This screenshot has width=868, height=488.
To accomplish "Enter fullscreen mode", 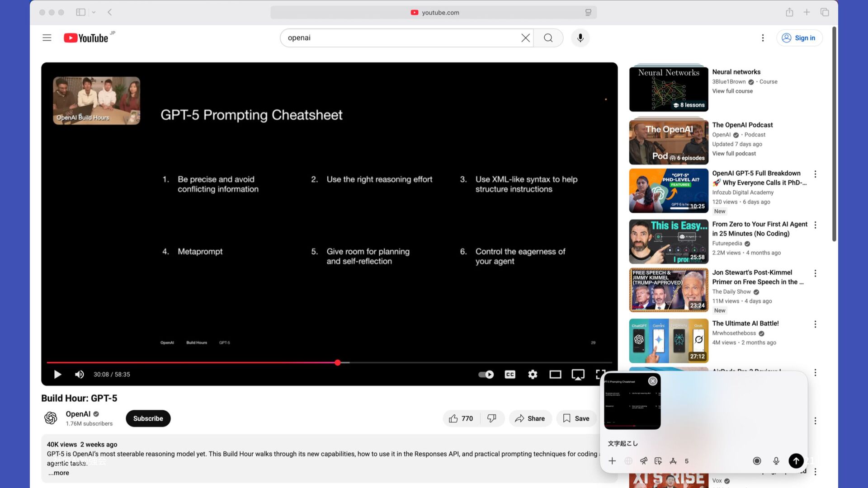I will click(600, 374).
